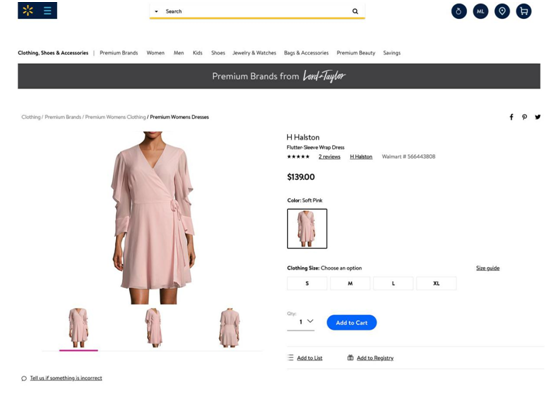Select size XL
558x419 pixels.
[x=436, y=283]
